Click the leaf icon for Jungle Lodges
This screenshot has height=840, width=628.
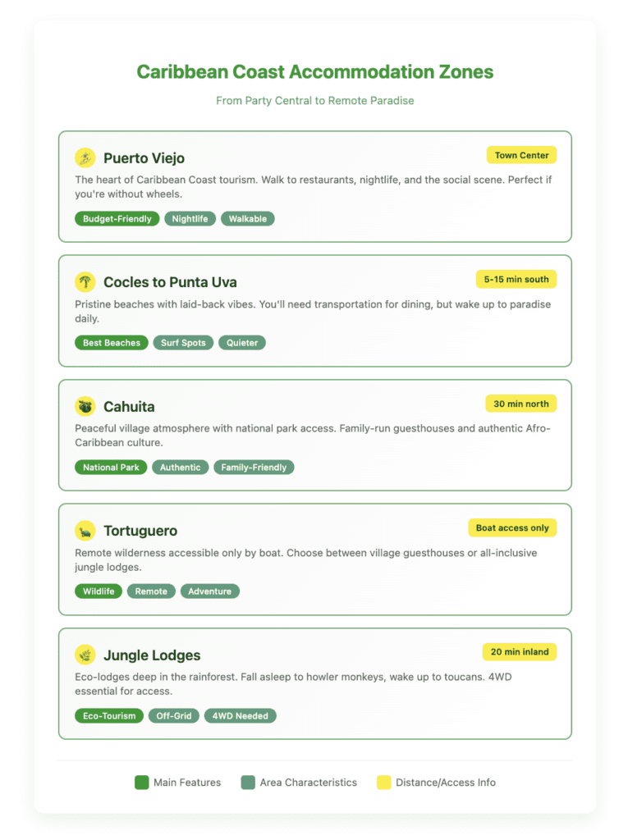point(85,655)
